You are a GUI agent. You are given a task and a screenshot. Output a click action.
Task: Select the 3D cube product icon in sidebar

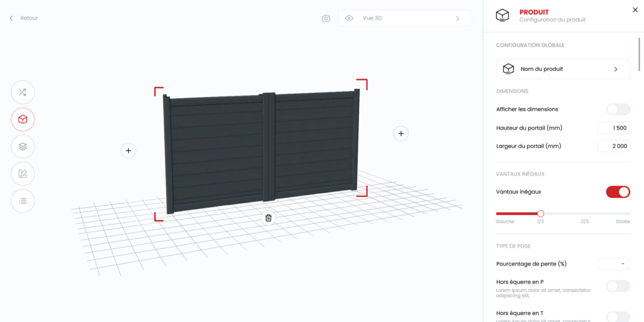tap(23, 119)
